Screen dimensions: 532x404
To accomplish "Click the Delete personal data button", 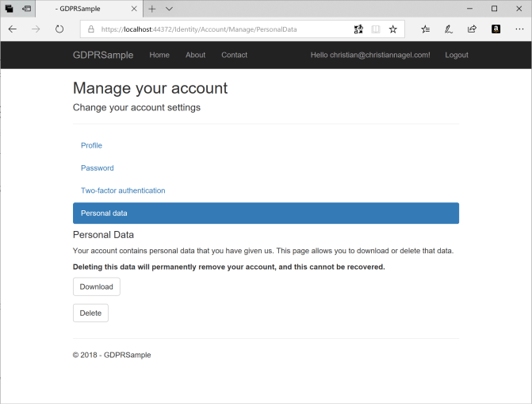I will [90, 313].
